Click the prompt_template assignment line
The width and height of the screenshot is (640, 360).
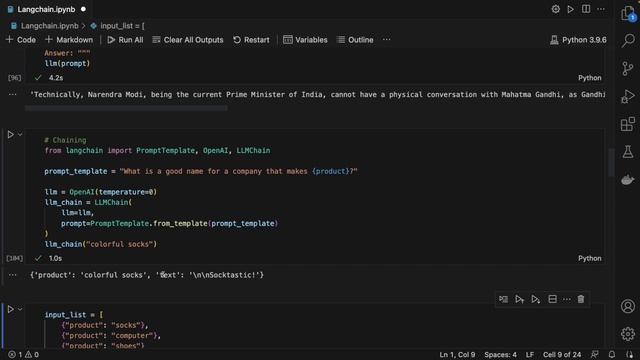click(x=201, y=171)
